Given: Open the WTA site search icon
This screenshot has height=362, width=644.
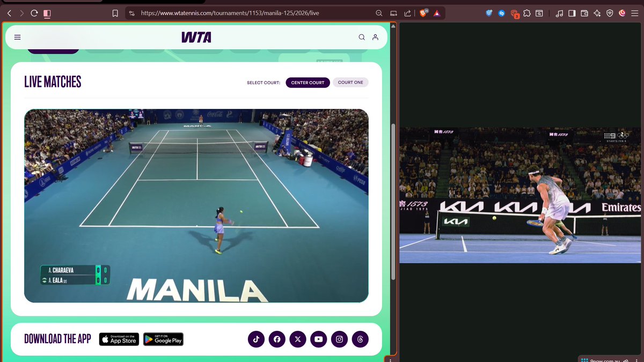Looking at the screenshot, I should coord(362,37).
